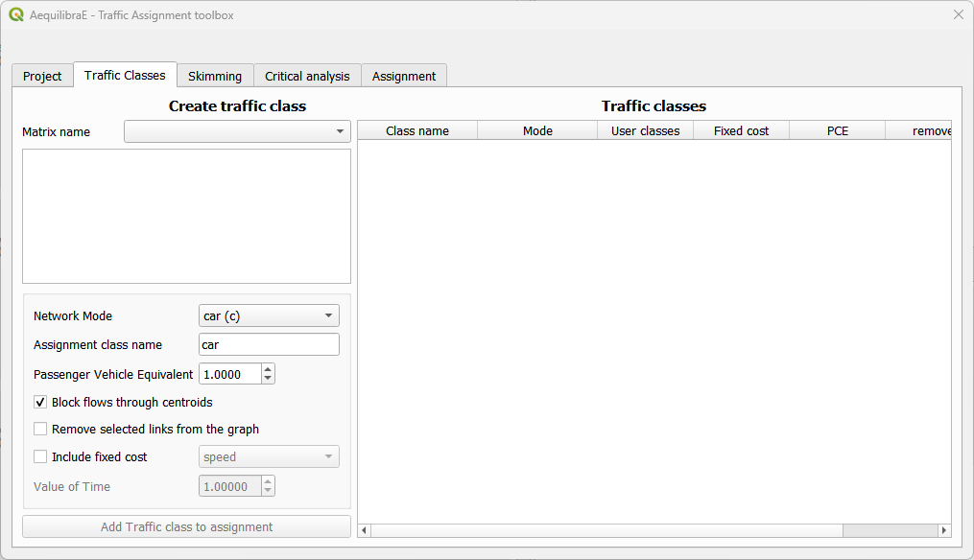Viewport: 974px width, 560px height.
Task: Click the up arrow on Passenger Vehicle Equivalent
Action: tap(268, 368)
